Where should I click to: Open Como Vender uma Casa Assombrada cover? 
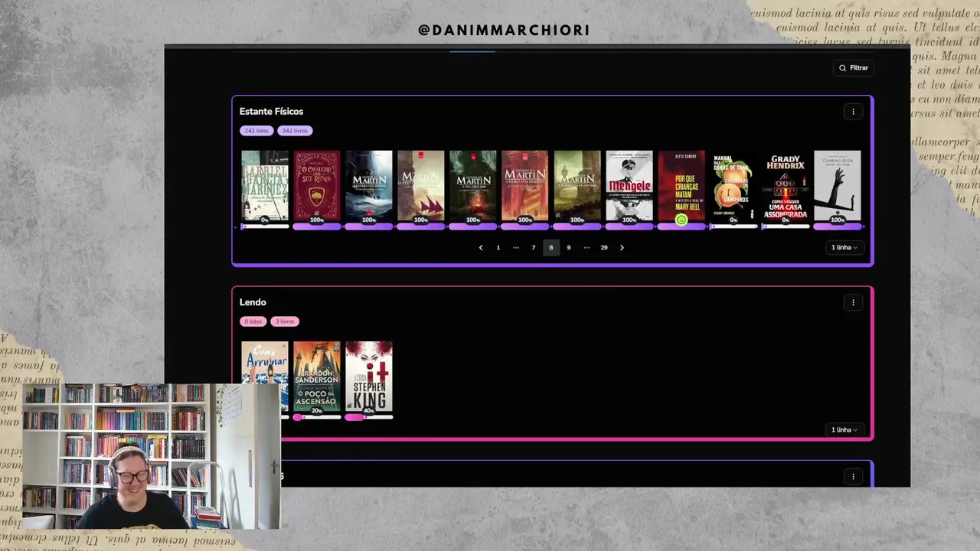(x=786, y=186)
